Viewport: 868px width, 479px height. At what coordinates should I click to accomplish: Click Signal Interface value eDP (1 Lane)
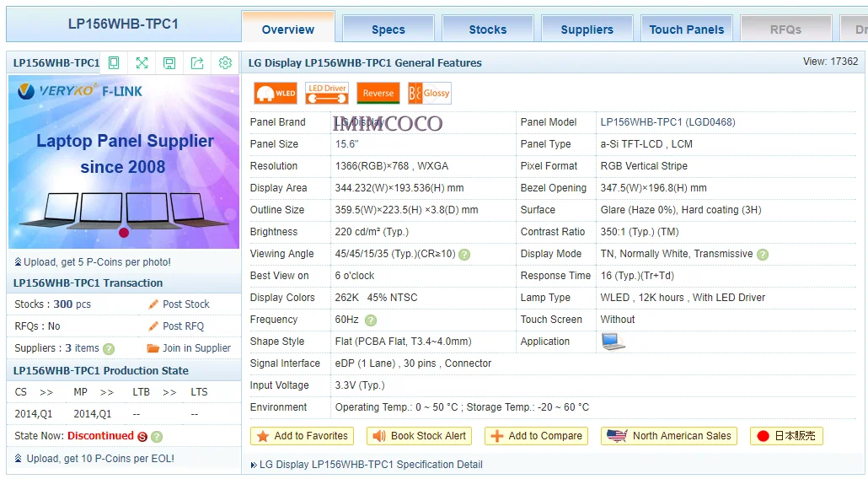pyautogui.click(x=365, y=363)
